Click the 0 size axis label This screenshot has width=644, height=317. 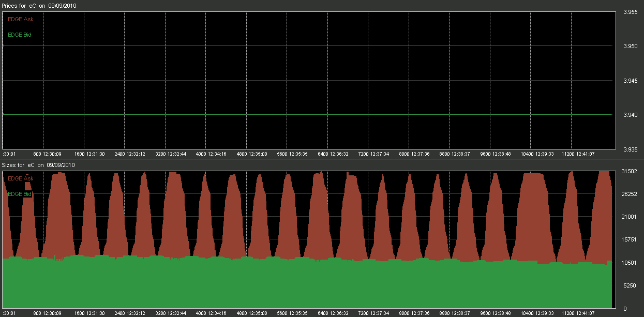(x=625, y=309)
